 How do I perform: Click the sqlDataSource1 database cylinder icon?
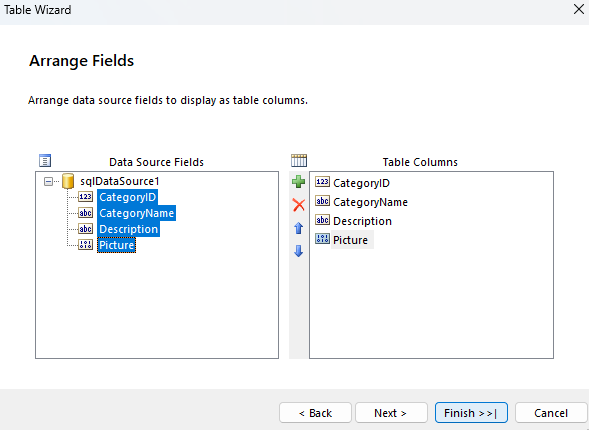68,181
